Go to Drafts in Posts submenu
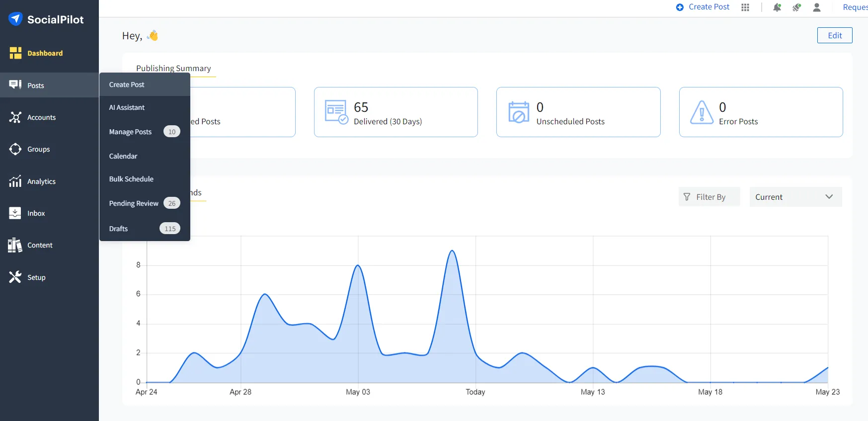Image resolution: width=868 pixels, height=421 pixels. click(118, 229)
